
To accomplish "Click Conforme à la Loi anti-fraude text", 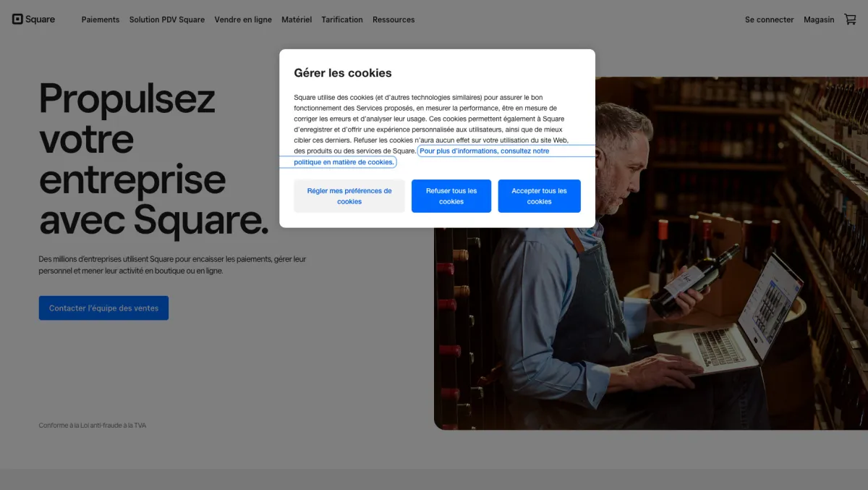I will (x=93, y=426).
